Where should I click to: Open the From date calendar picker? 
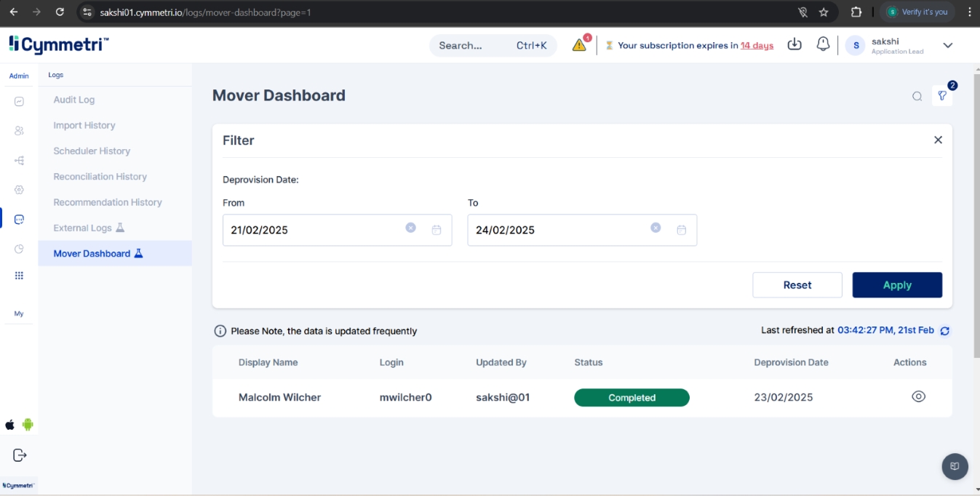pyautogui.click(x=437, y=230)
